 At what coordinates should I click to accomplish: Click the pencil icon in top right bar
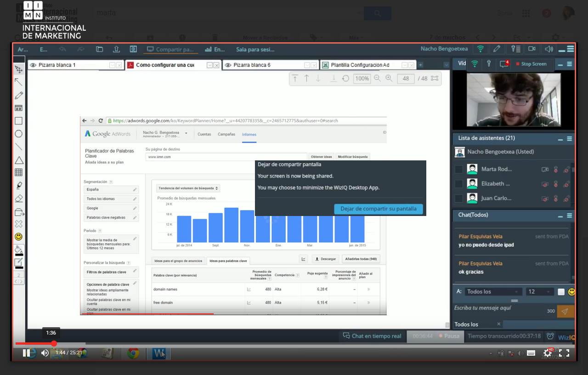tap(497, 49)
